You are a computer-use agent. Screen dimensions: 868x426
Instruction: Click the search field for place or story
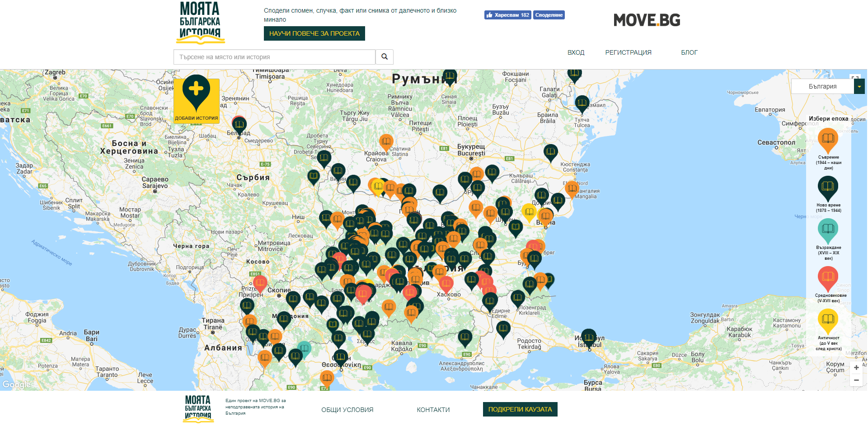tap(274, 57)
